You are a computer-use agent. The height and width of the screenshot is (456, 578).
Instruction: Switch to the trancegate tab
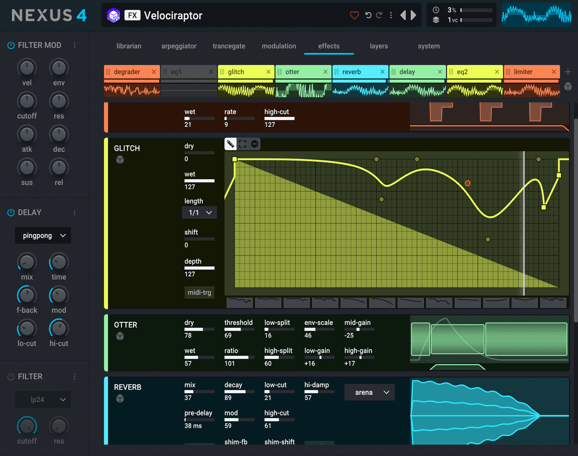click(x=229, y=46)
